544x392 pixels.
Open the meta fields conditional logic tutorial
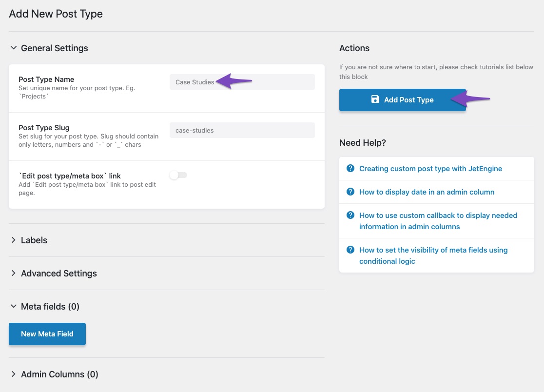click(x=433, y=255)
